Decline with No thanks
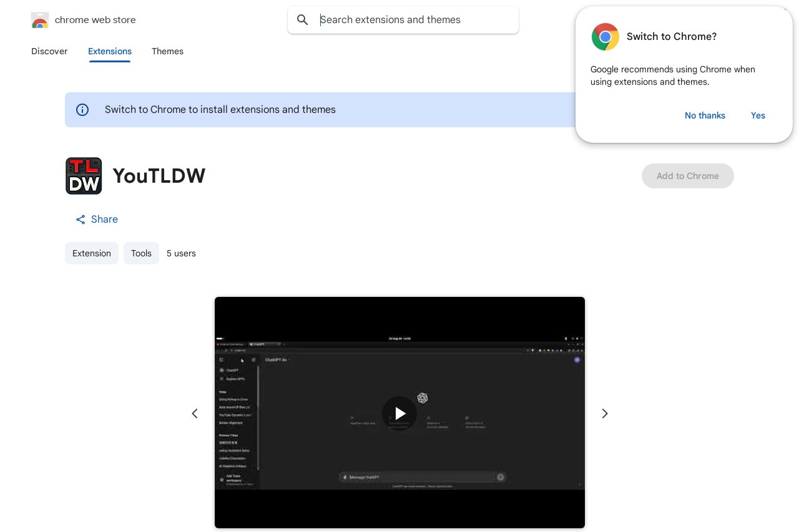Viewport: 799px width, 532px height. (705, 115)
